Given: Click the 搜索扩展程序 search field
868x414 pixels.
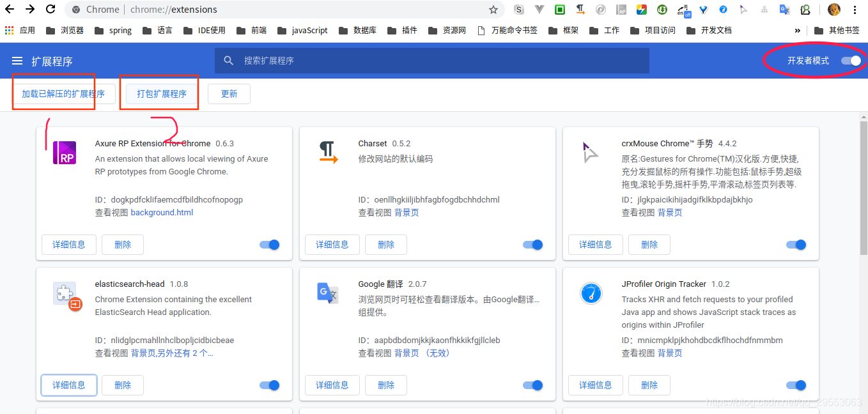Looking at the screenshot, I should click(x=432, y=61).
